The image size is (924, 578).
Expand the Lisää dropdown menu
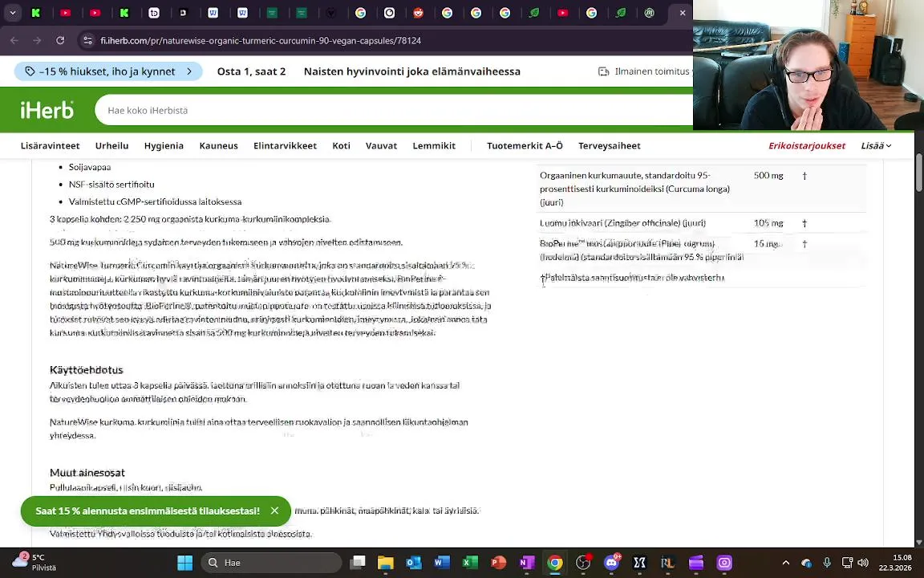coord(876,145)
